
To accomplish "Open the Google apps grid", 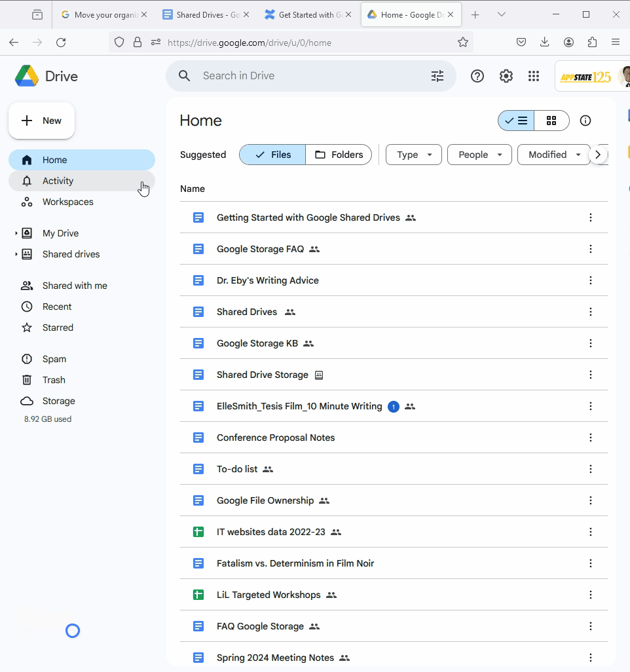I will [534, 76].
